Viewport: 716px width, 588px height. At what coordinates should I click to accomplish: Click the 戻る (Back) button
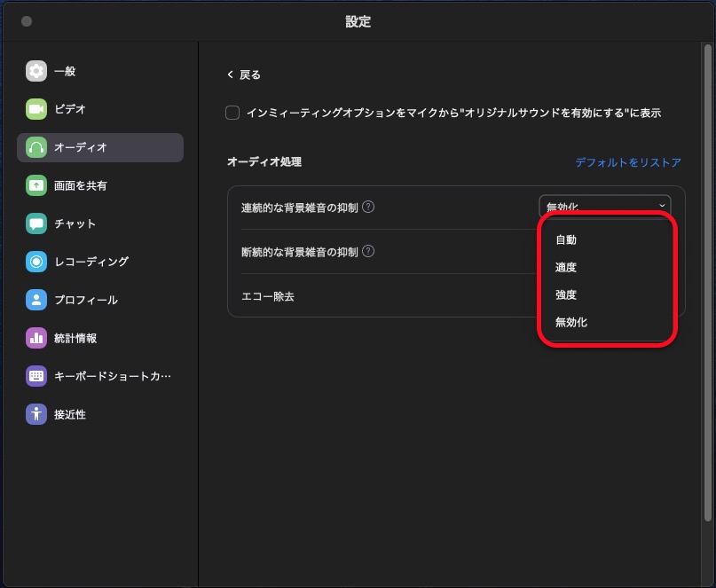click(244, 74)
